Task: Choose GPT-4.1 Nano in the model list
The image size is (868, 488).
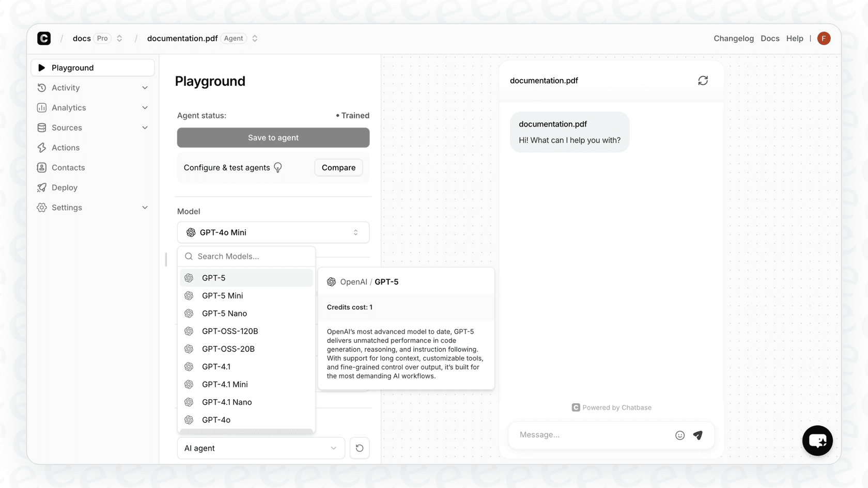Action: (x=227, y=402)
